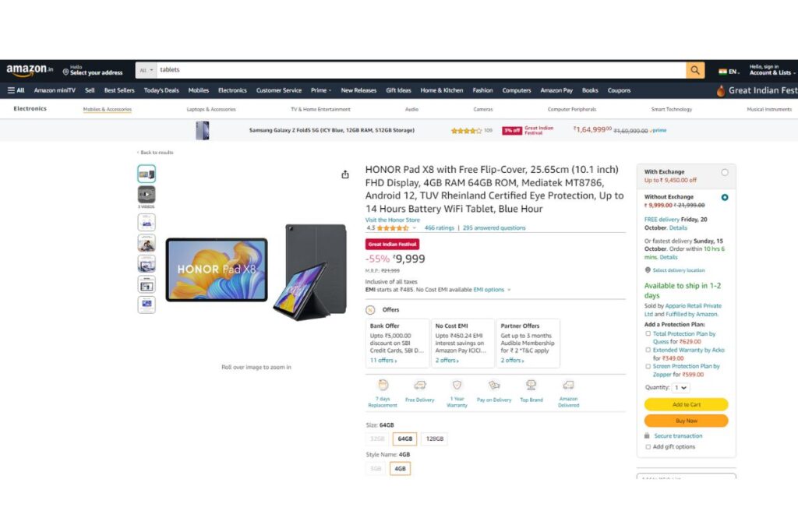Viewport: 798px width, 532px height.
Task: Click the Pay on Delivery icon
Action: tap(494, 385)
